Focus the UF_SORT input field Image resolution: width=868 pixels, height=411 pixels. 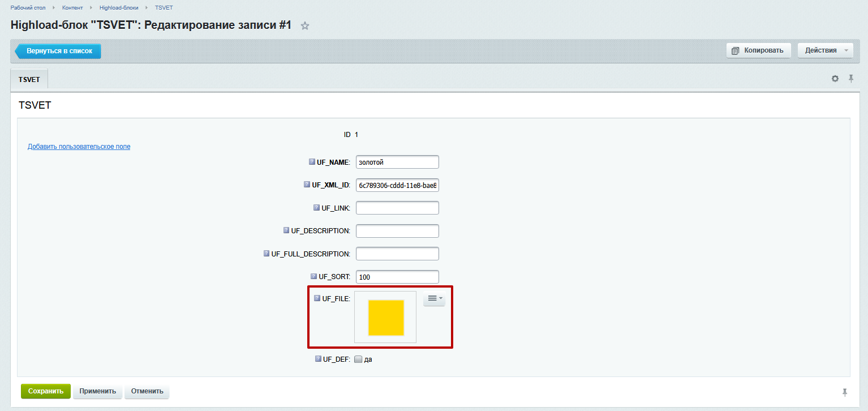coord(397,277)
